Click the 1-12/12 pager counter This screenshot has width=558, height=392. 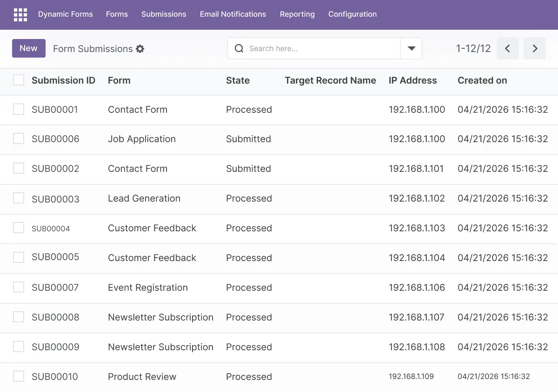[x=473, y=49]
